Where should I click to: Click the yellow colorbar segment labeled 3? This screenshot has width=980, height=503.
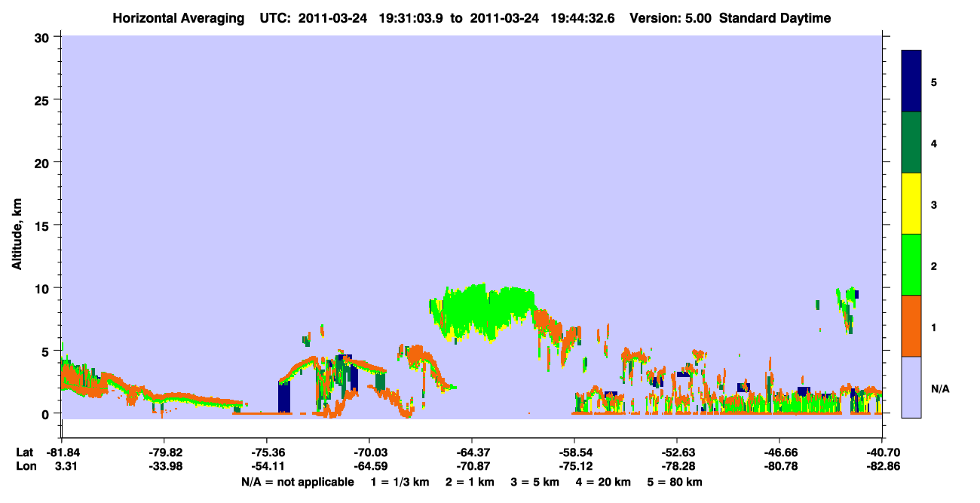(x=911, y=204)
